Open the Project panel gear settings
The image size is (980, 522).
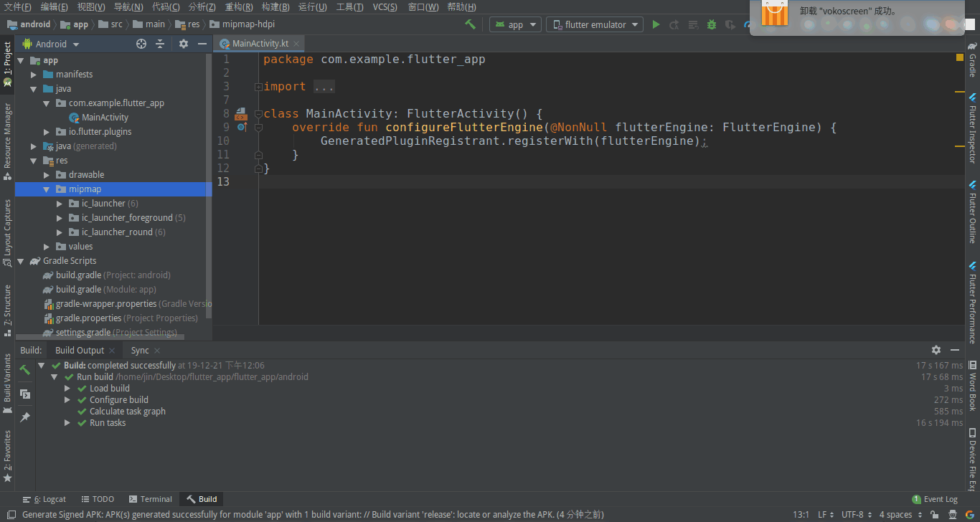coord(184,44)
